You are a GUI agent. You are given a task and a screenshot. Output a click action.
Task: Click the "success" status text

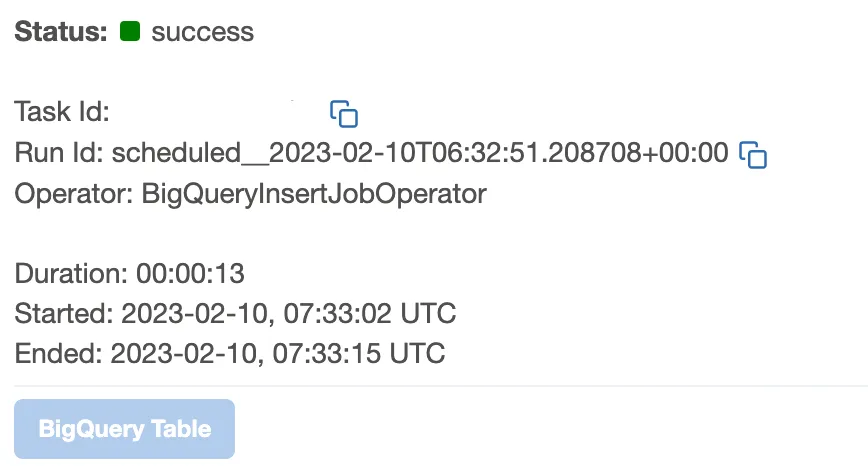click(202, 32)
